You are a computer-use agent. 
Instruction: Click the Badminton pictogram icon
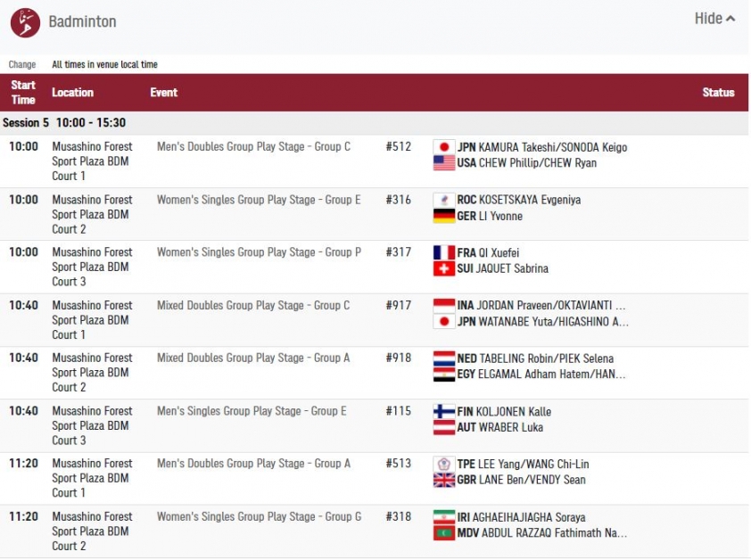[x=25, y=22]
